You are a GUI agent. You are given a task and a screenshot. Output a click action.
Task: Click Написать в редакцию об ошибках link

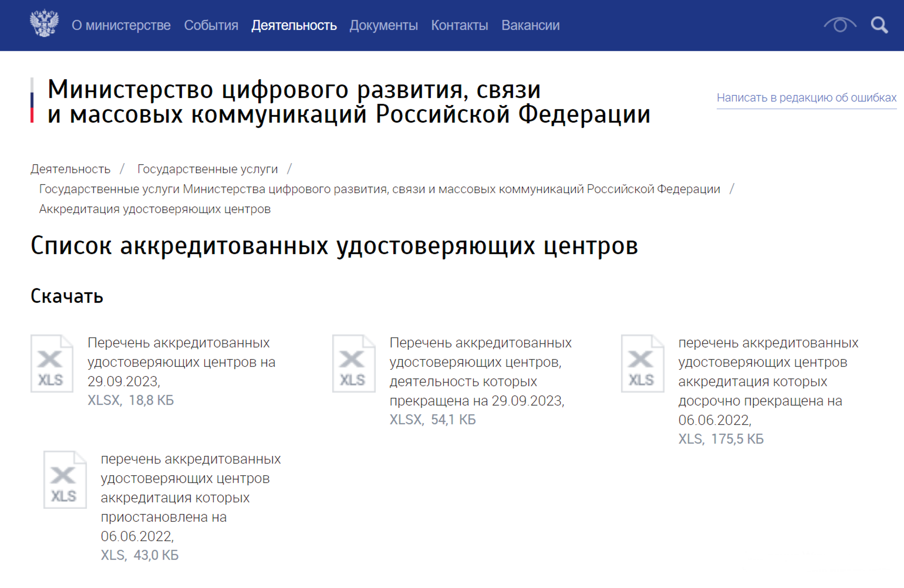[806, 98]
